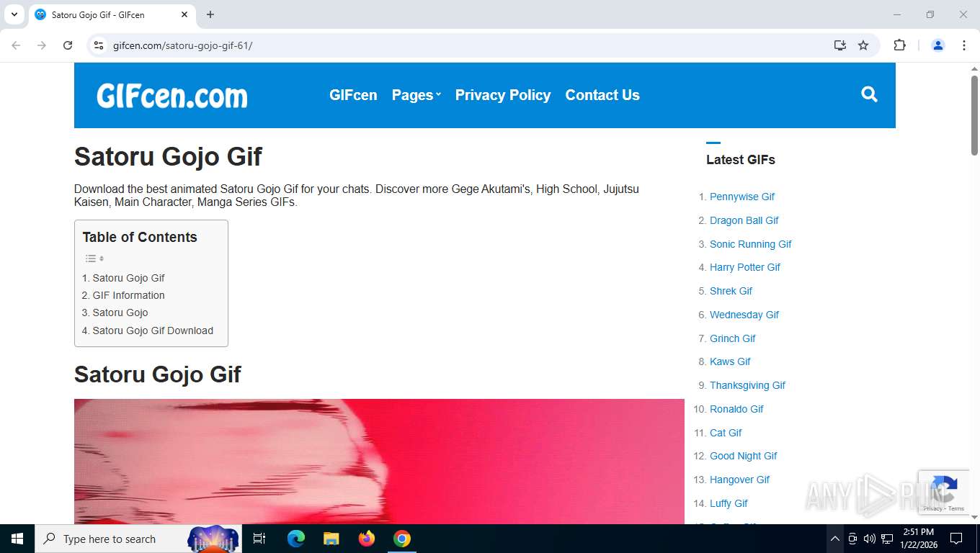Open the Pennywise Gif link
Image resolution: width=980 pixels, height=553 pixels.
pyautogui.click(x=742, y=197)
